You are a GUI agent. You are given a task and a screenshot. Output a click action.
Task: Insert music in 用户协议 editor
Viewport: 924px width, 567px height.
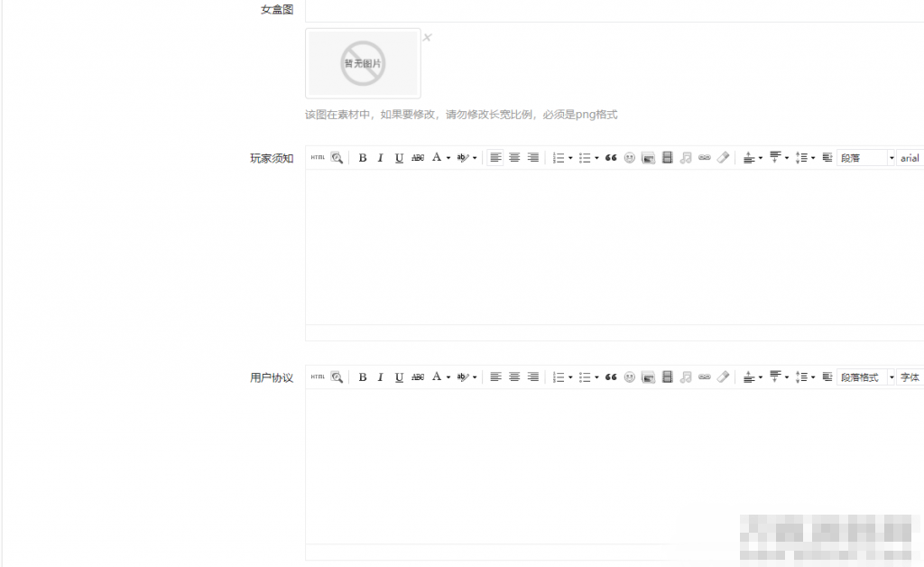coord(686,376)
